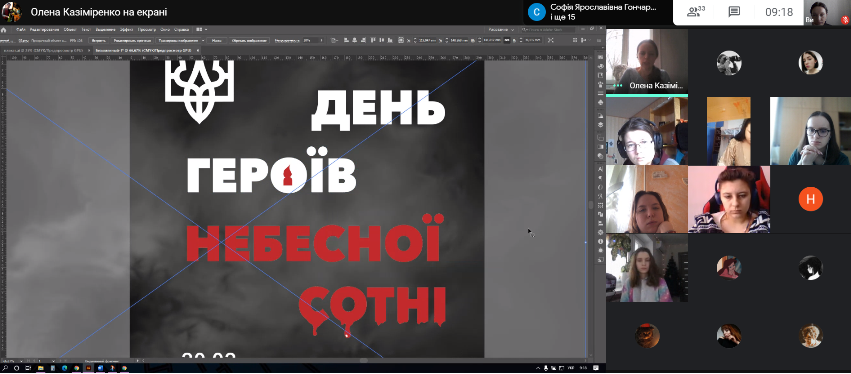Open the Эффект menu
The width and height of the screenshot is (851, 374).
tap(127, 29)
